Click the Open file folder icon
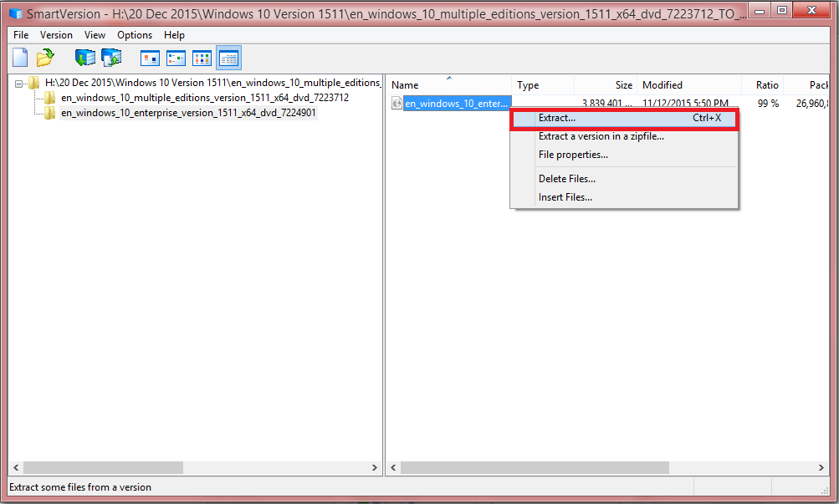Screen dimensions: 839x504 tap(45, 58)
